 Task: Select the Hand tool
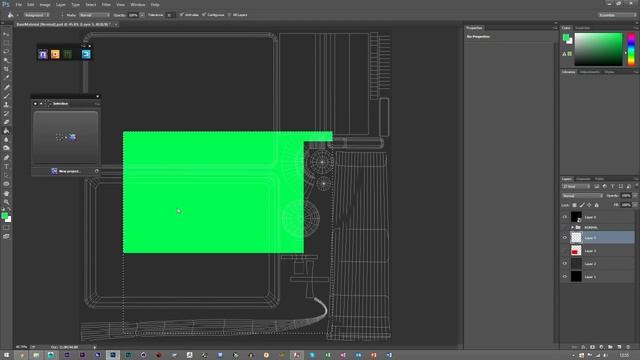coord(6,193)
